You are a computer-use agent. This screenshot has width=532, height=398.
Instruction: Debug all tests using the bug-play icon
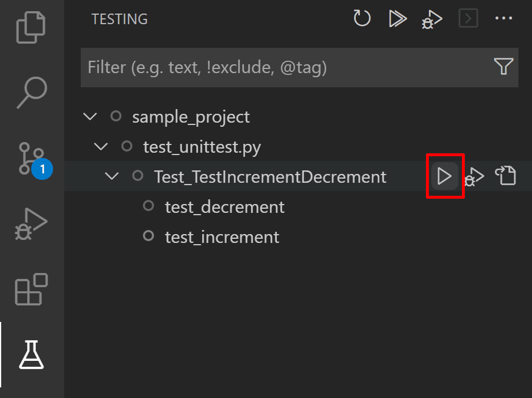(431, 18)
